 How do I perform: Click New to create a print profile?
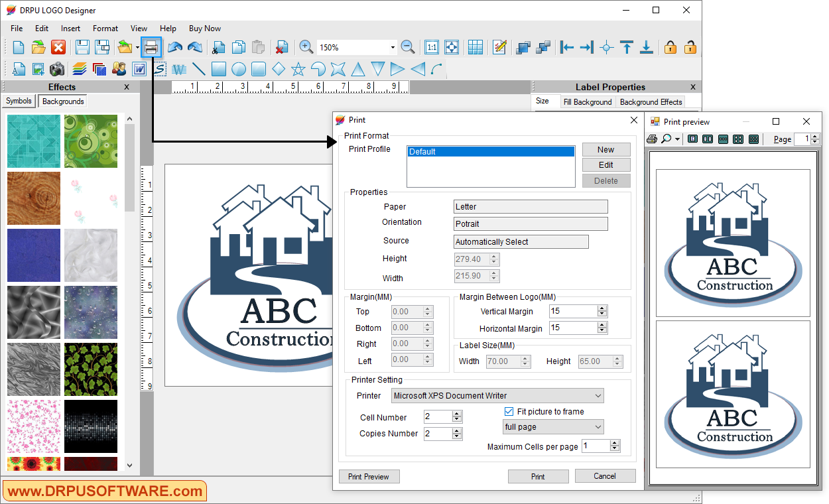click(x=606, y=149)
